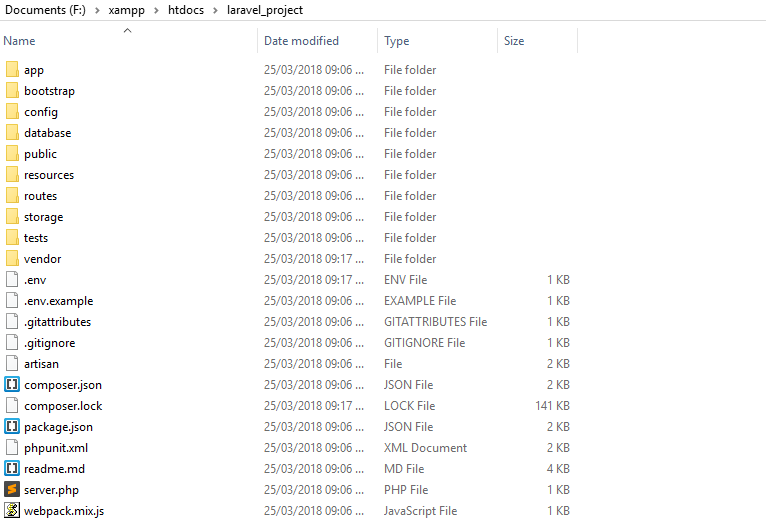
Task: Click the database folder icon
Action: click(x=12, y=132)
